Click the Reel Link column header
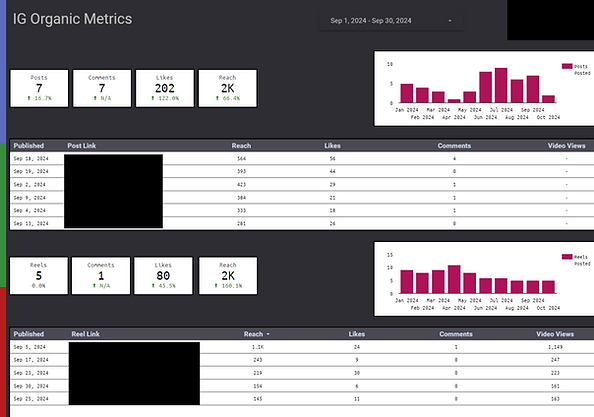The height and width of the screenshot is (417, 594). tap(85, 334)
